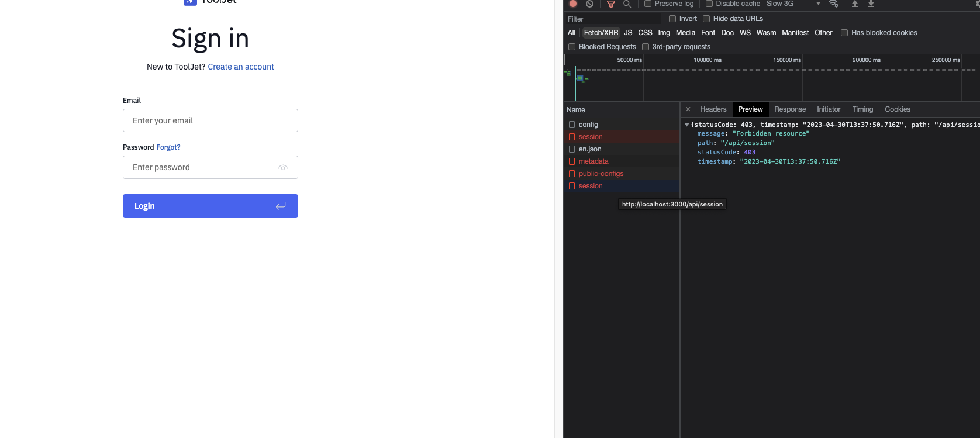Tick the Invert filter checkbox
Screen dimensions: 980x438
click(672, 19)
